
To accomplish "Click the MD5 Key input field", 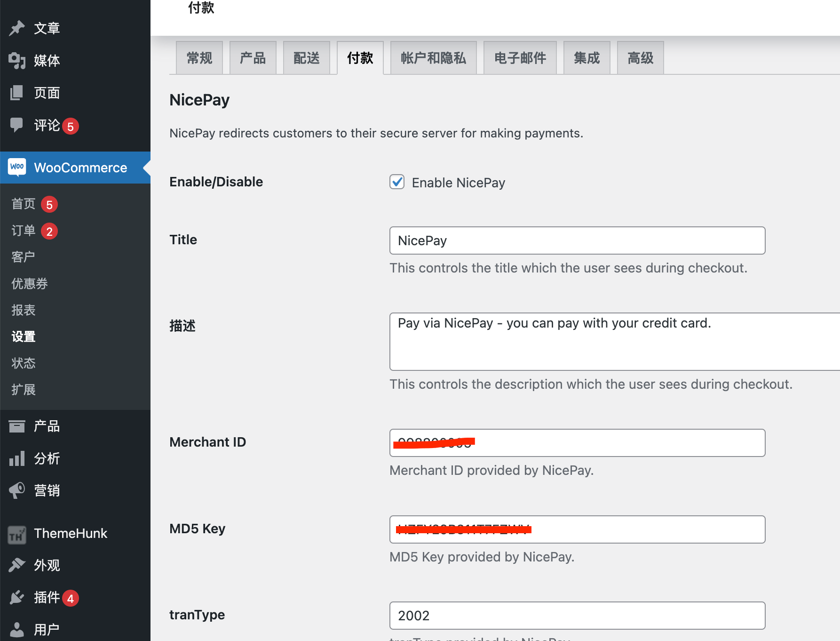I will tap(578, 529).
